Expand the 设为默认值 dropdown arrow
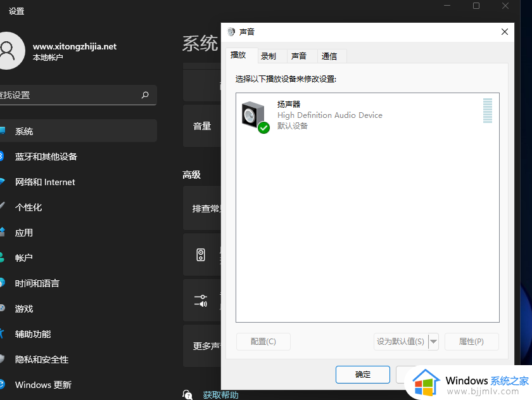 [434, 341]
